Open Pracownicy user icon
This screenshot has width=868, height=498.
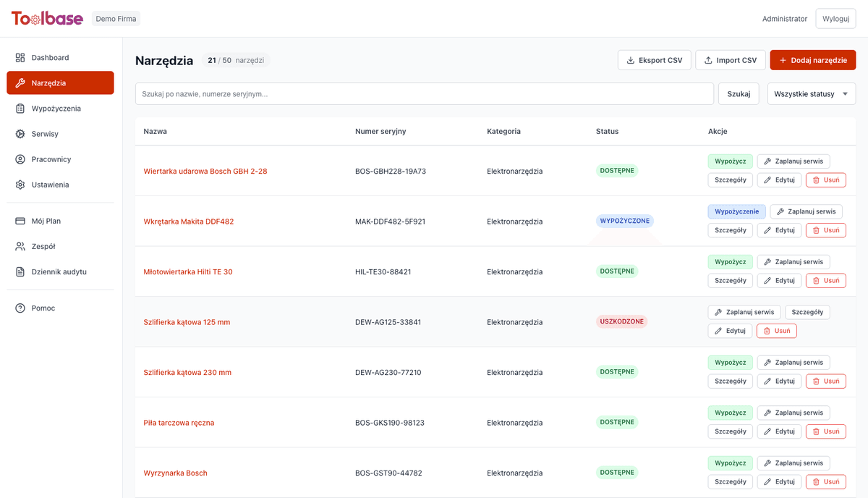point(20,159)
